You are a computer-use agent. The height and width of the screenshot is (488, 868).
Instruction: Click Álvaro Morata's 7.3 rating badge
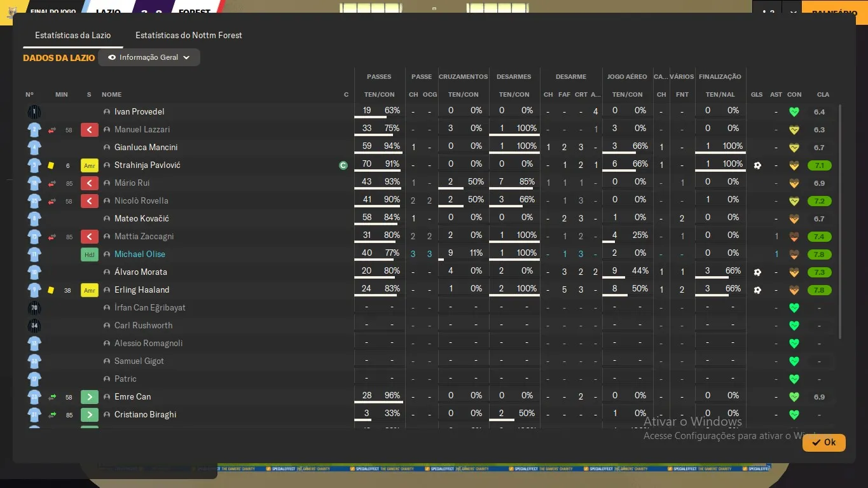tap(820, 272)
